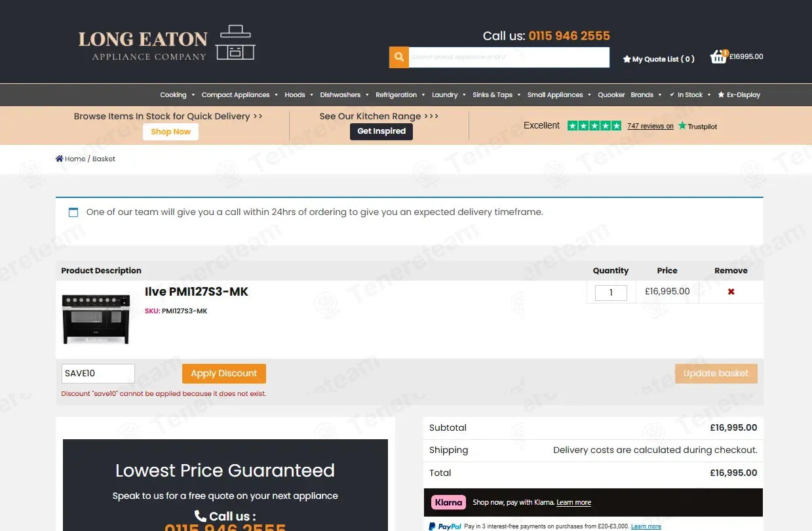Click the Long Eaton Appliance Company logo
812x531 pixels.
point(166,43)
